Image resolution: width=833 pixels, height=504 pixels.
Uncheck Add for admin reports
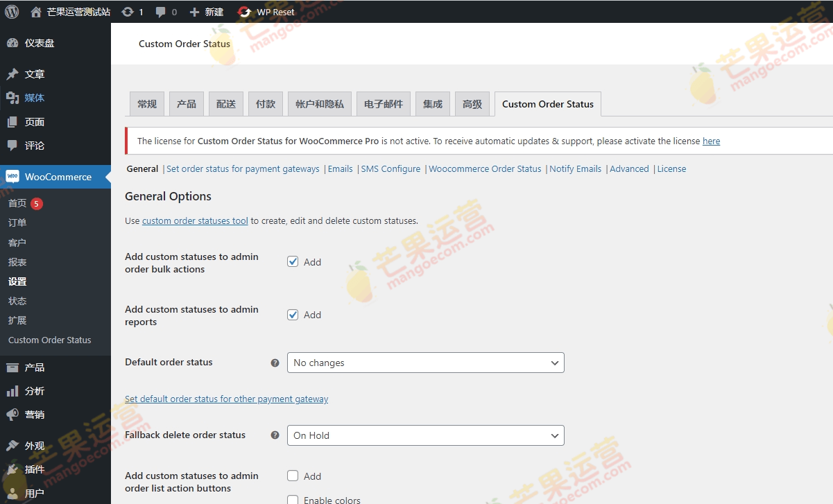293,314
